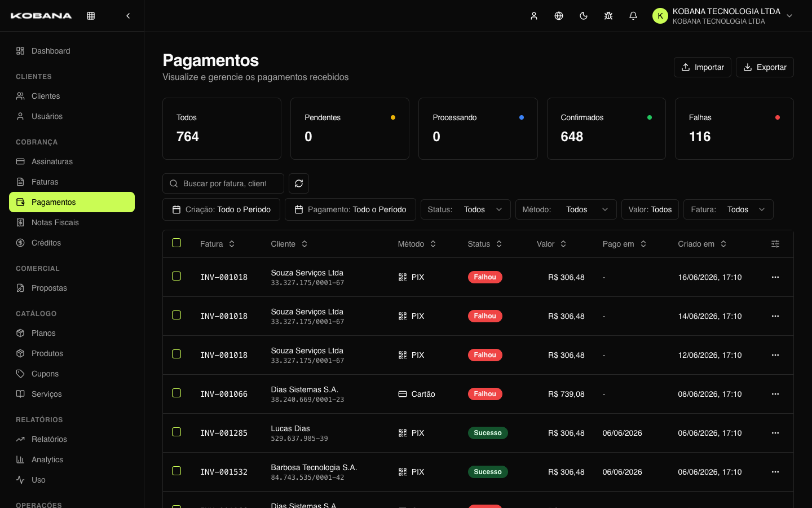The height and width of the screenshot is (508, 812).
Task: Click the Faturas document icon in sidebar
Action: [x=20, y=182]
